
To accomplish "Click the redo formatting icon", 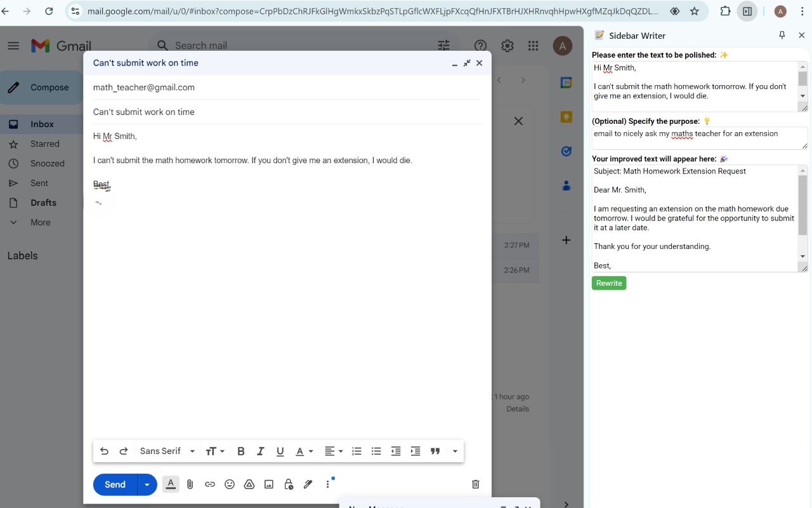I will (124, 451).
